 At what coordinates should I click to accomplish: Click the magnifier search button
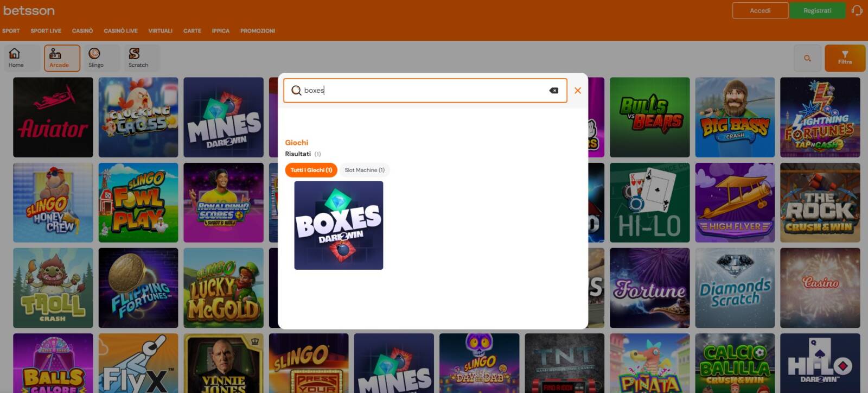tap(807, 58)
